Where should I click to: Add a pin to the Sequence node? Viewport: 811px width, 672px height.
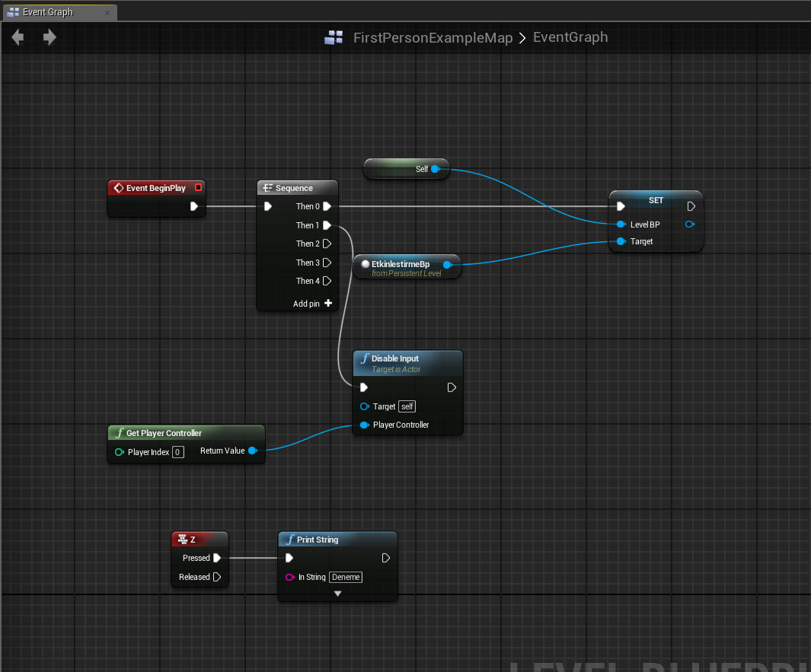[x=312, y=304]
